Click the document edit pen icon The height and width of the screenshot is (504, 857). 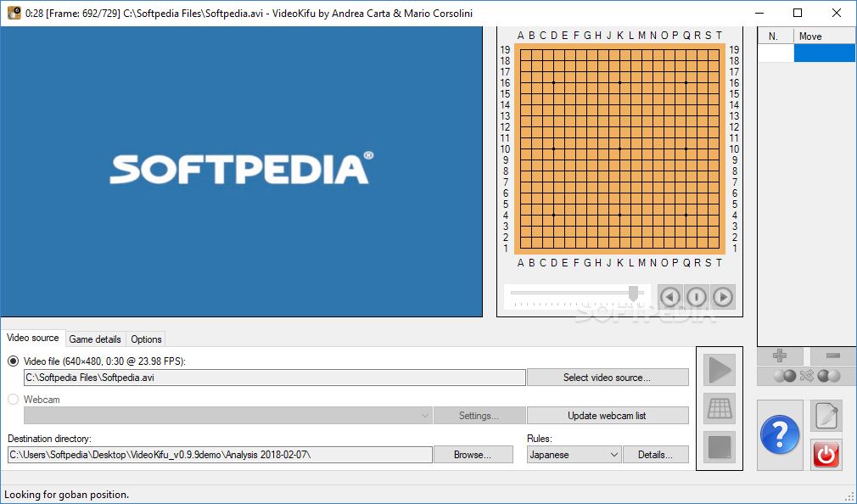(826, 417)
